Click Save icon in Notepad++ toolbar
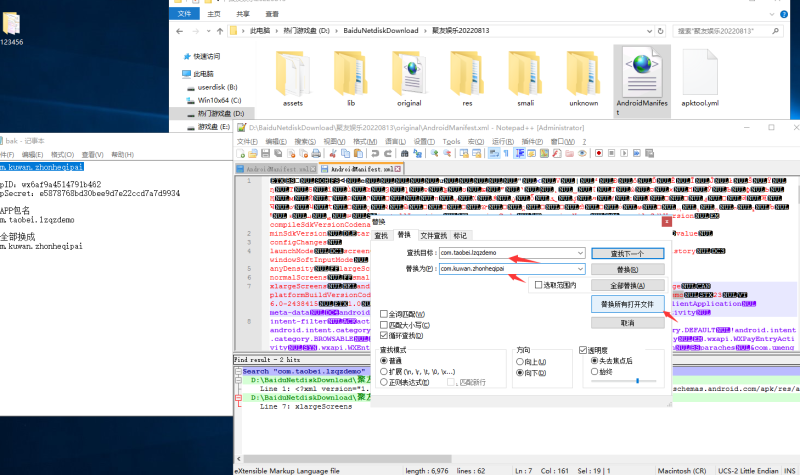The height and width of the screenshot is (475, 800). [265, 153]
